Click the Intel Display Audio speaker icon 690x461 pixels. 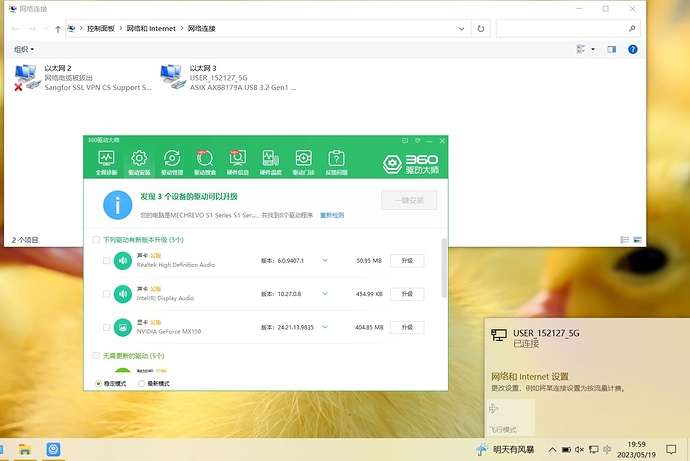point(123,294)
